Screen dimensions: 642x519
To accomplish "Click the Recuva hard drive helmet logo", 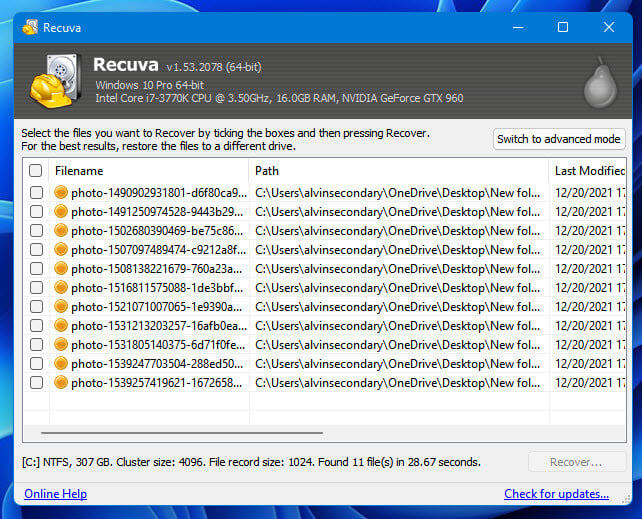I will (x=55, y=81).
